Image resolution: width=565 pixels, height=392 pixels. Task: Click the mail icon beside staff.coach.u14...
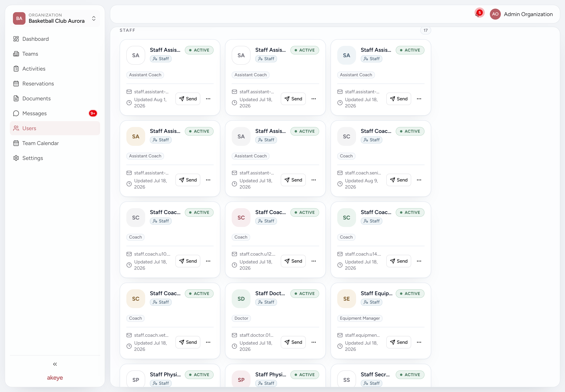pos(340,254)
